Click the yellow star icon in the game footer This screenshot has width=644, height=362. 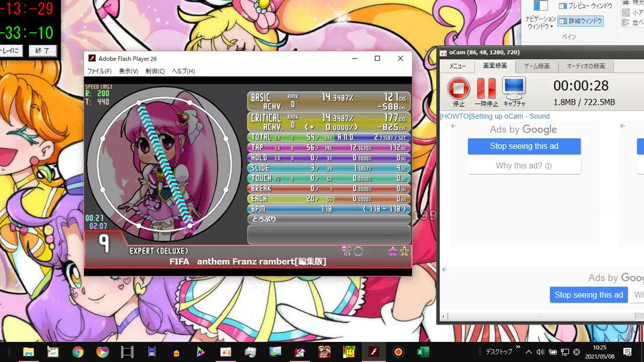point(404,251)
